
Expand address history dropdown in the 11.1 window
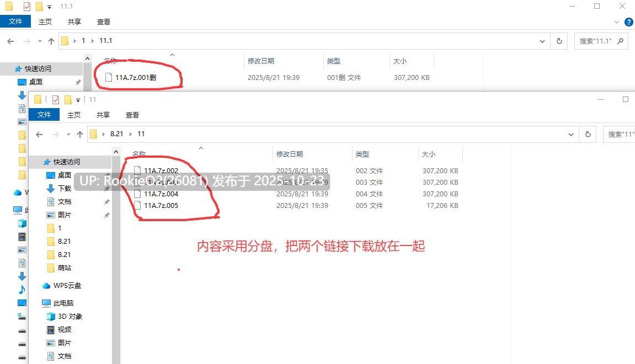[542, 41]
